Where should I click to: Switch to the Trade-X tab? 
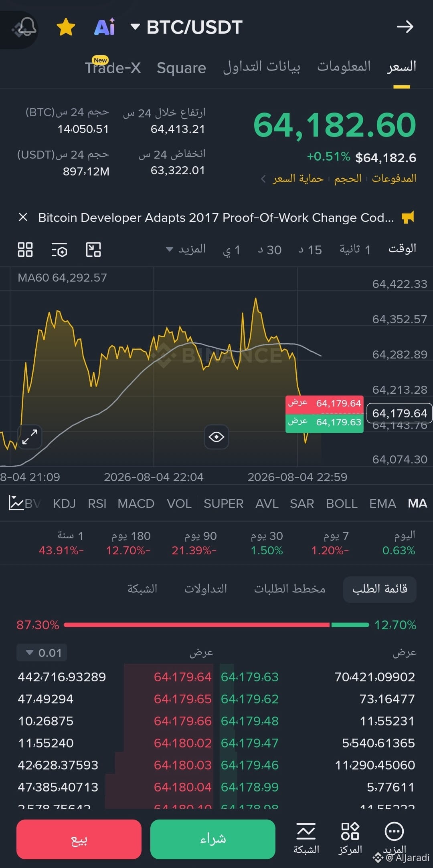pos(113,68)
